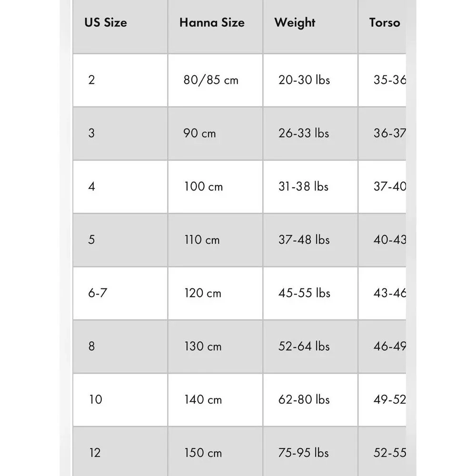Click the 120 cm Hanna size cell
Image resolution: width=476 pixels, height=476 pixels.
215,293
